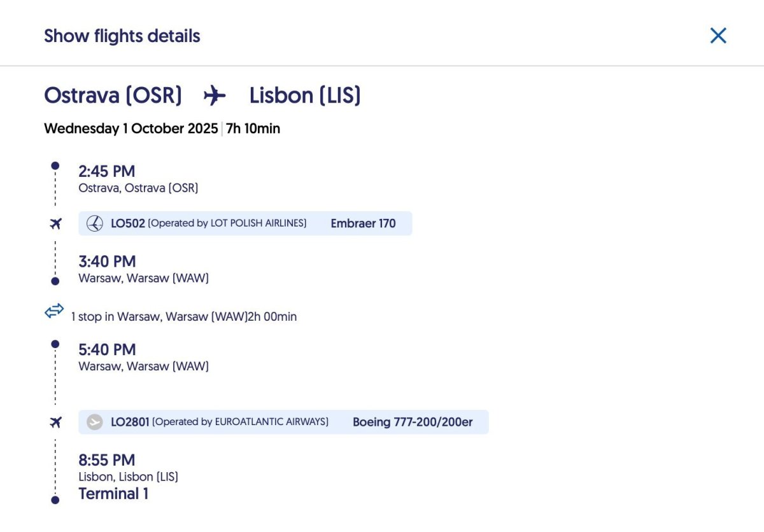Click the Lisbon arrival timeline dot

55,500
